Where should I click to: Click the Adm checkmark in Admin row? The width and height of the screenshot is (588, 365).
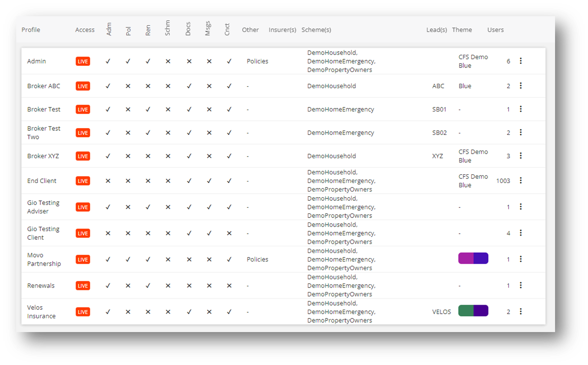(108, 61)
